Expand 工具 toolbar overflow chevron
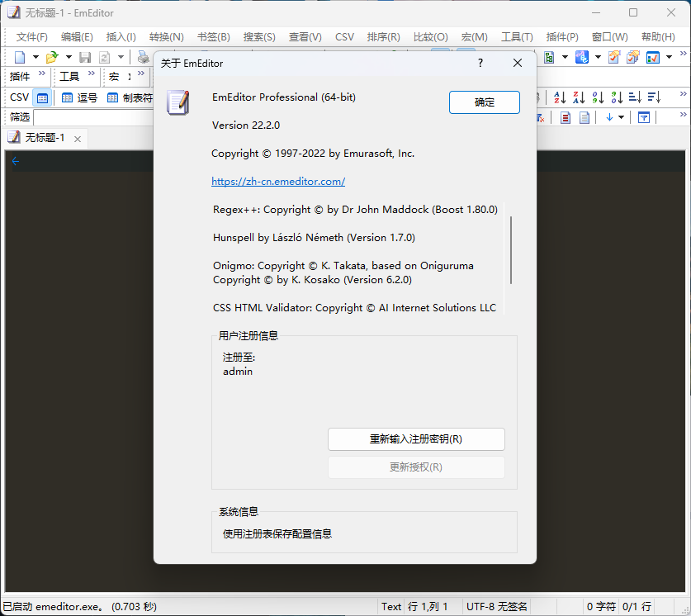The width and height of the screenshot is (691, 616). coord(91,73)
